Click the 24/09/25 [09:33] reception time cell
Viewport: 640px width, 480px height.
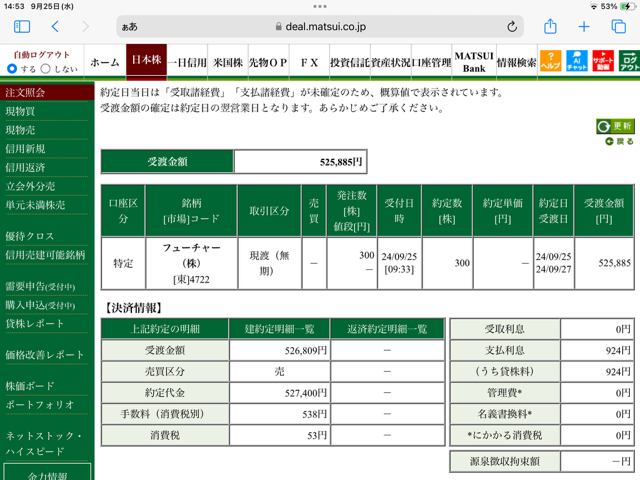pyautogui.click(x=400, y=263)
